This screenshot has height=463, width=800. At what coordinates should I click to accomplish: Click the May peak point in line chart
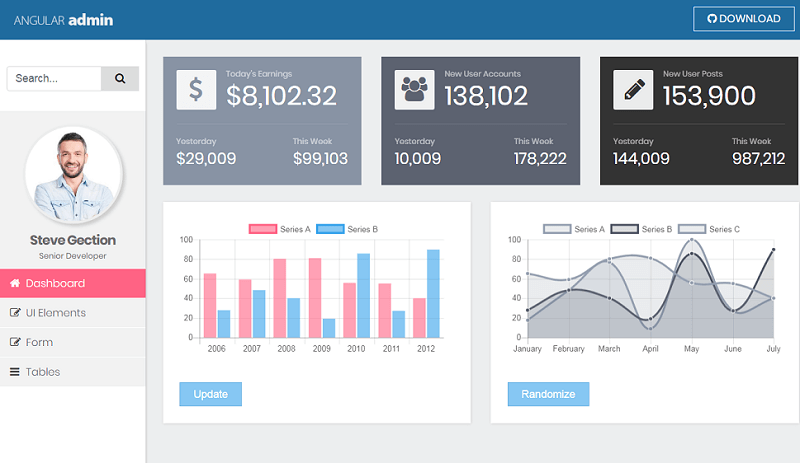(691, 239)
